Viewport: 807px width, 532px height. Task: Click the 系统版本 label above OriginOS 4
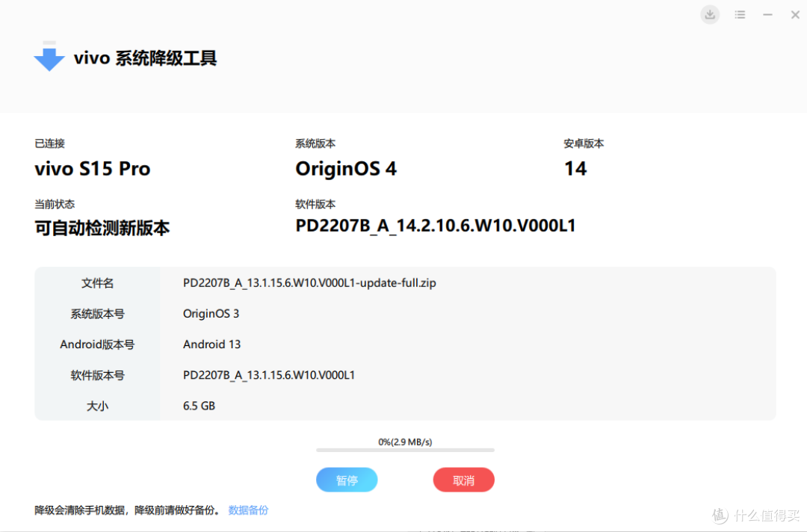tap(315, 143)
